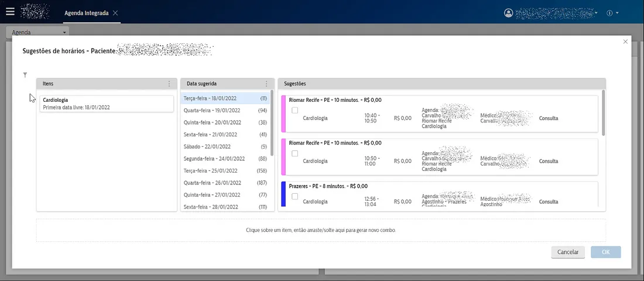Click the info icon in header
This screenshot has height=281, width=644.
609,13
